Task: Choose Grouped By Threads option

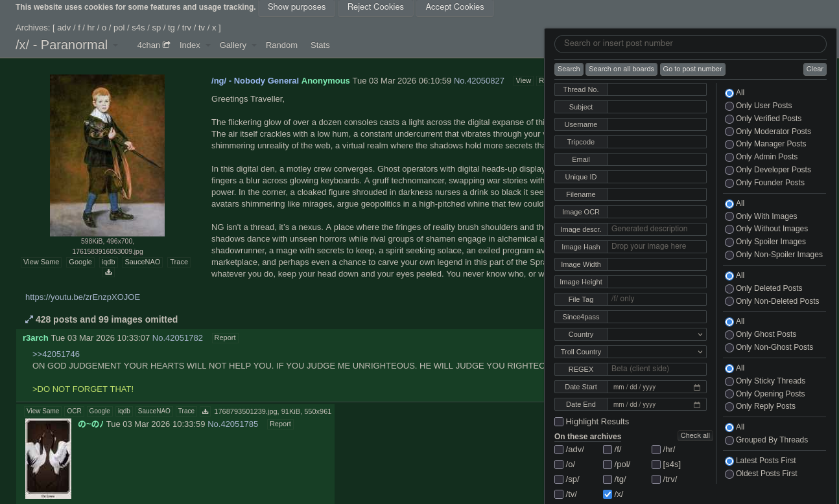Action: [x=729, y=441]
